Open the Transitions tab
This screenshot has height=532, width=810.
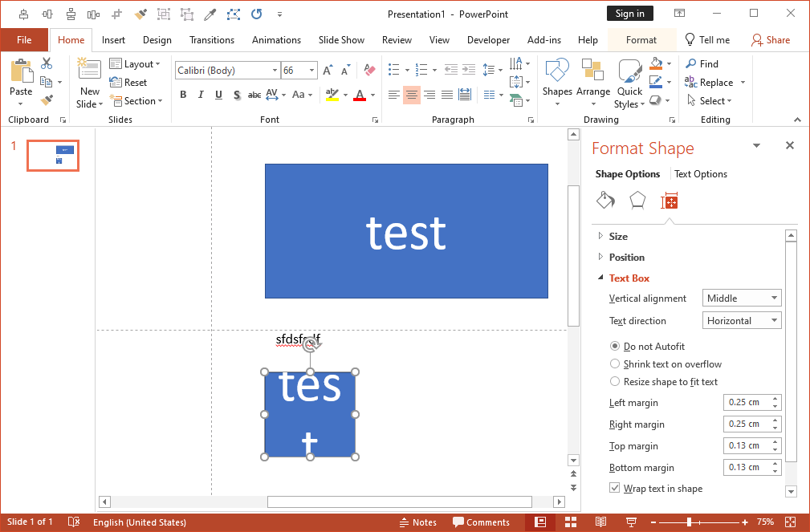212,40
